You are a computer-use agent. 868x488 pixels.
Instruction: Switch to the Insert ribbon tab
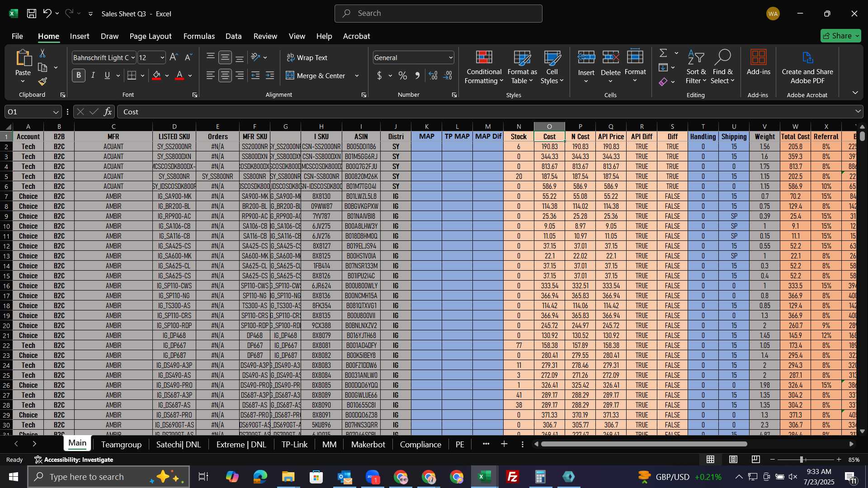point(80,36)
